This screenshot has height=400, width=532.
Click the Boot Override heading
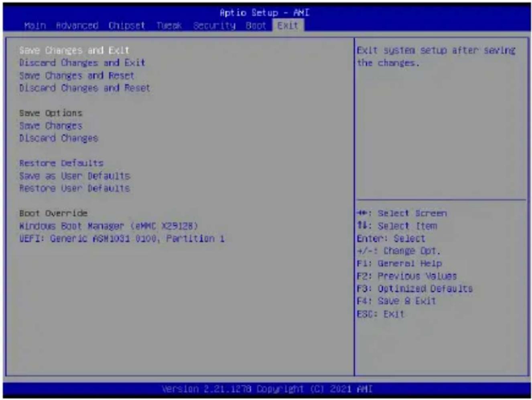(x=53, y=213)
